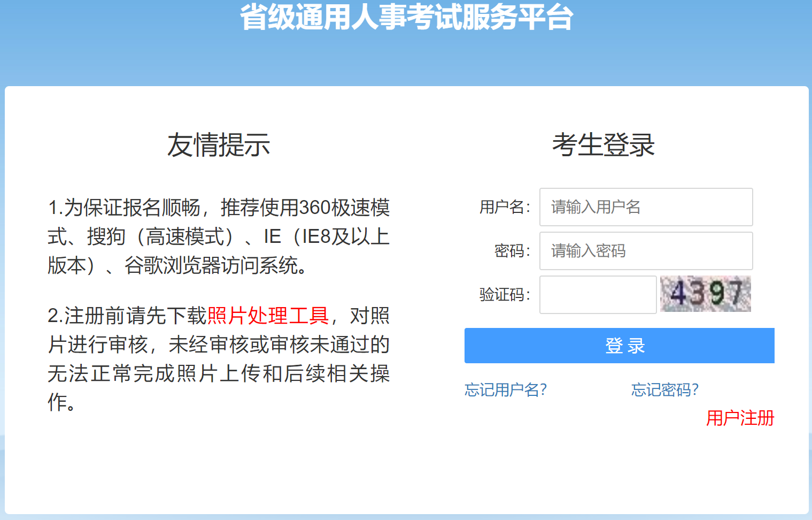Viewport: 812px width, 520px height.
Task: Open the 忘记用户名? link
Action: pos(506,390)
